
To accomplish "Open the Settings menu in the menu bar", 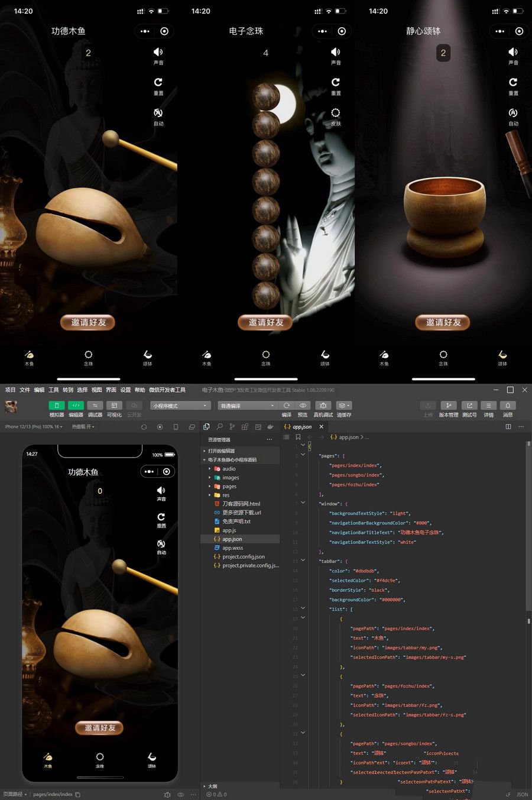I will (125, 390).
